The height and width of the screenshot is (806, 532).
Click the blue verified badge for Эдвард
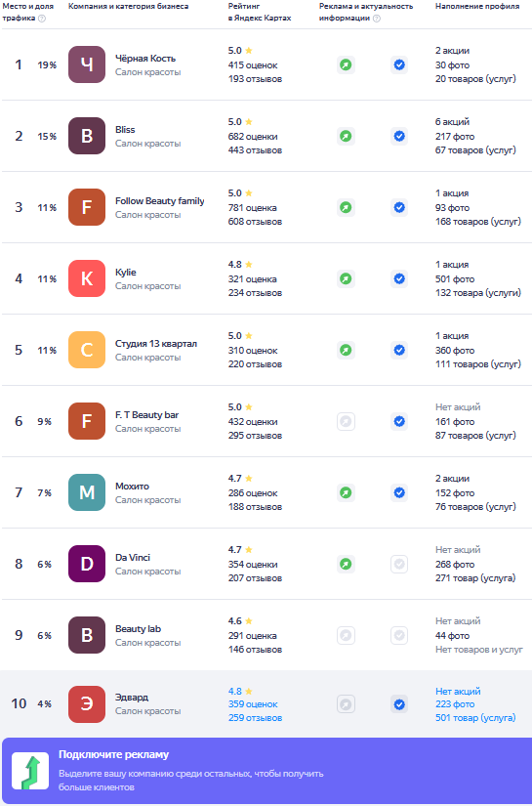(x=399, y=704)
